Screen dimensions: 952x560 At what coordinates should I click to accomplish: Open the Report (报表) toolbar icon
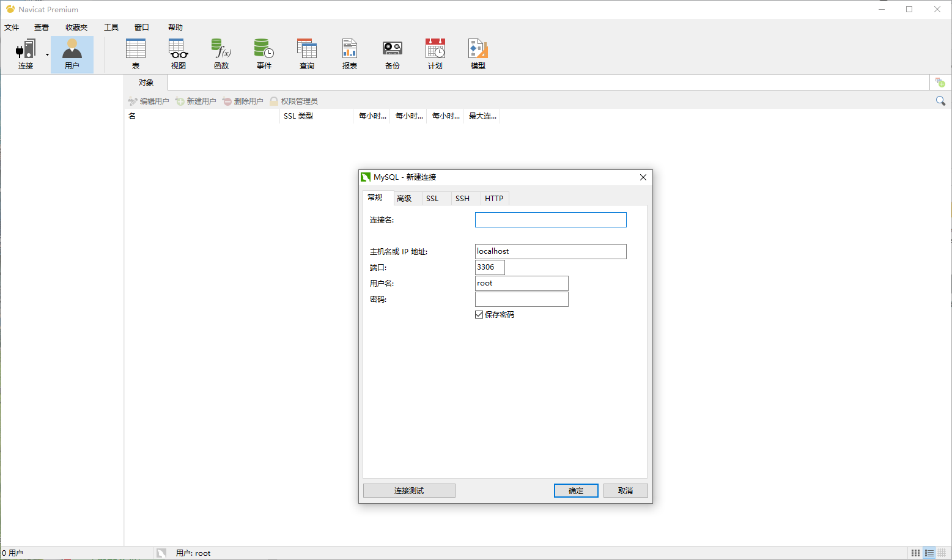(349, 54)
